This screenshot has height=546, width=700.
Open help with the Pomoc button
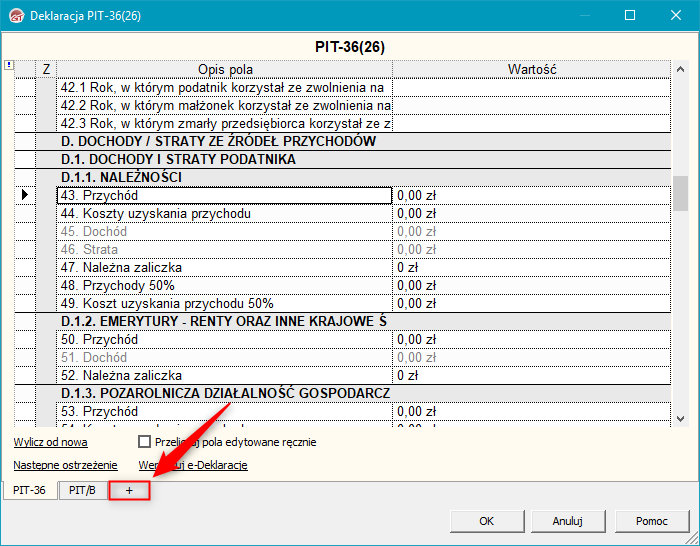[x=651, y=521]
